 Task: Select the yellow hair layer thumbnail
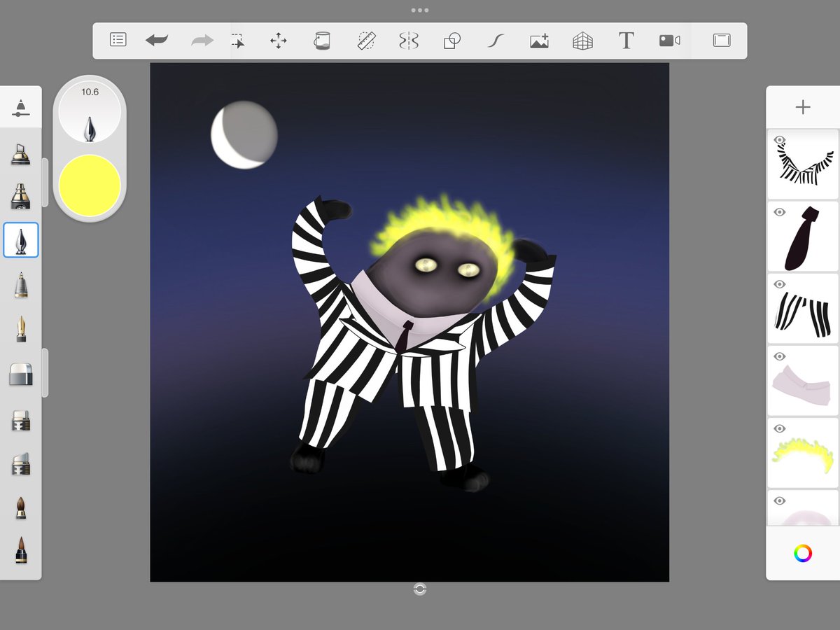click(803, 453)
